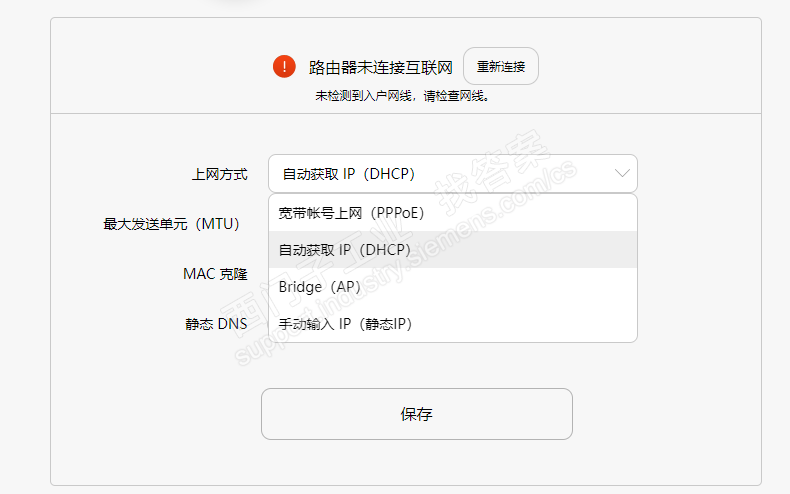Click the 上网方式 field label

pos(219,174)
